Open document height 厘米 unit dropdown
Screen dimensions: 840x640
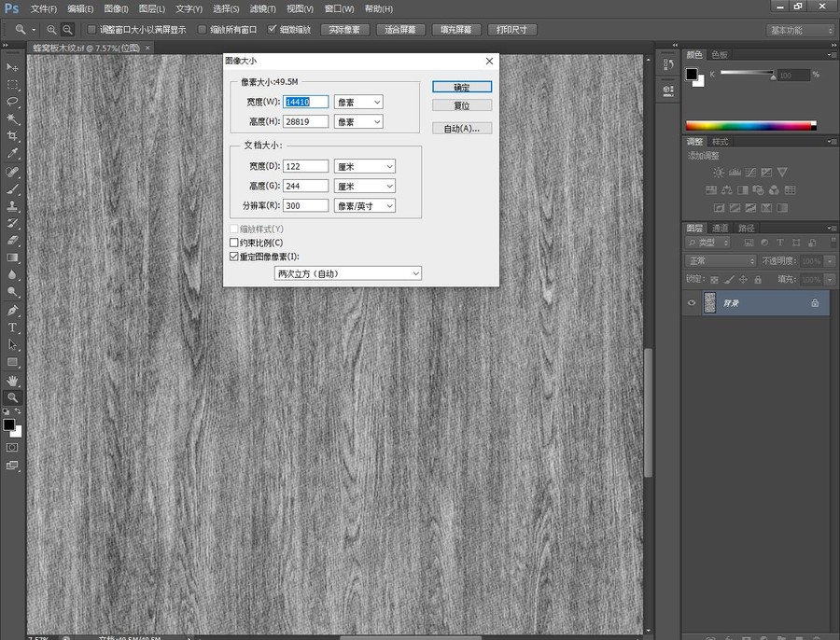365,186
